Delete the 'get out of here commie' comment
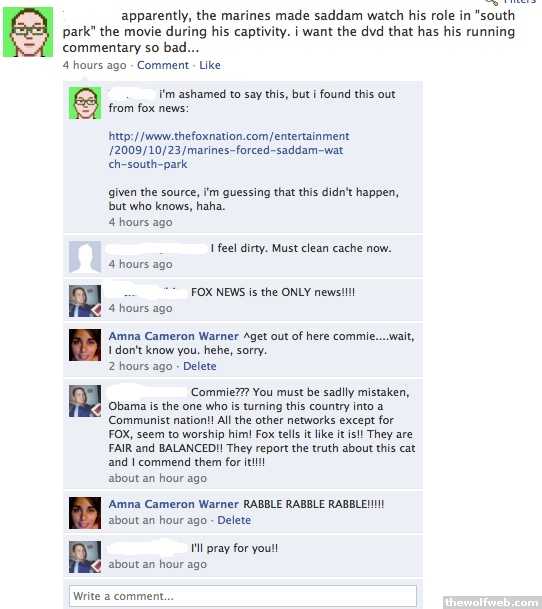Screen dimensions: 542x609 (199, 366)
